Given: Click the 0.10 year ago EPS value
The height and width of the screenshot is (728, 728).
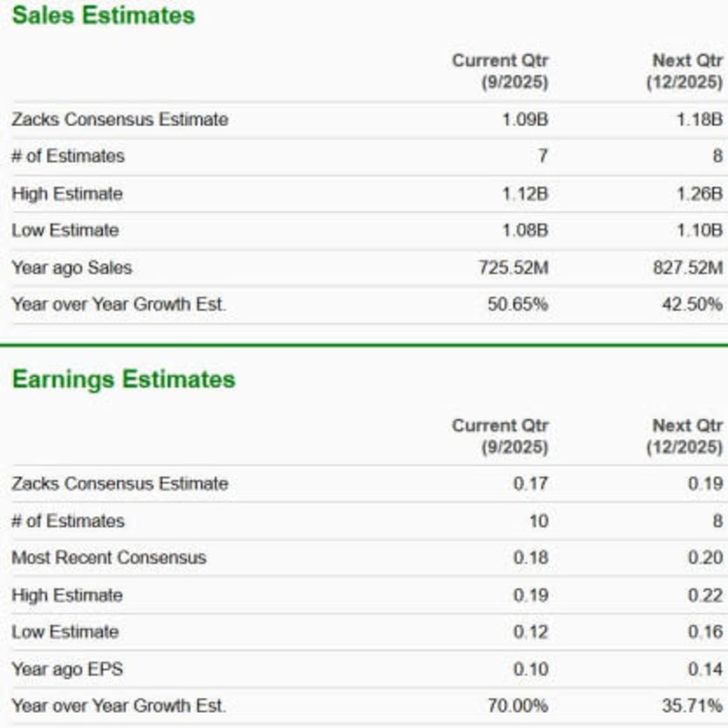Looking at the screenshot, I should click(x=531, y=669).
